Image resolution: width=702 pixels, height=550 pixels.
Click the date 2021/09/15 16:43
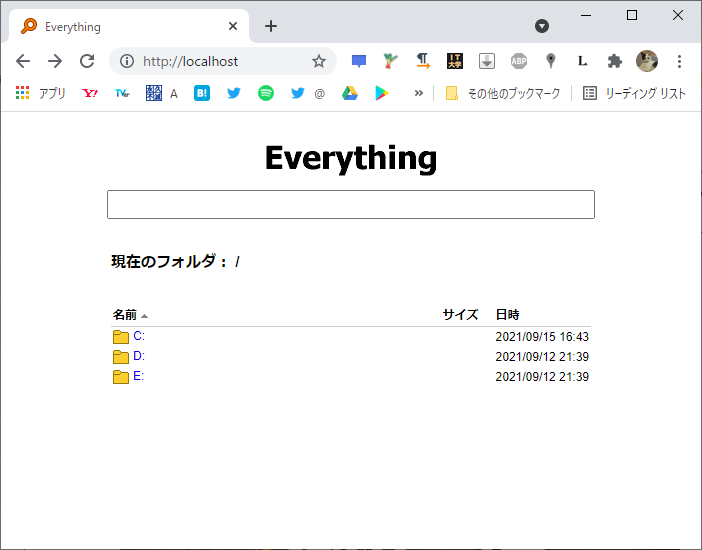coord(542,337)
